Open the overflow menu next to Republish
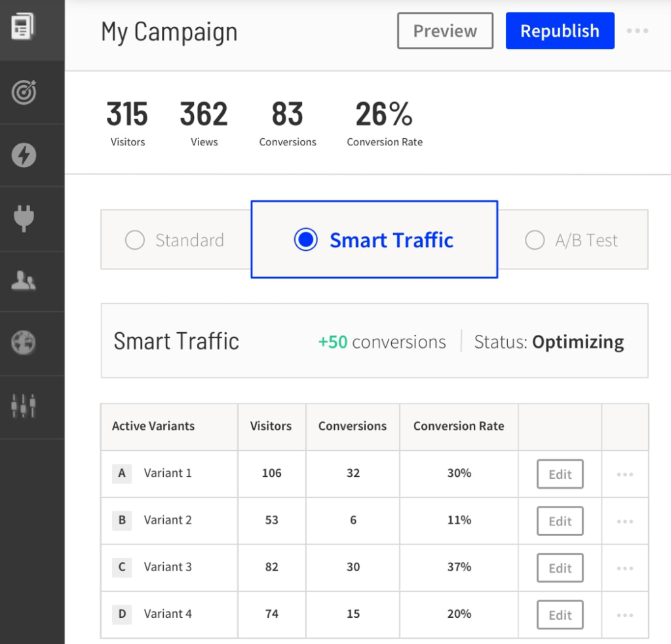This screenshot has height=644, width=671. (638, 31)
